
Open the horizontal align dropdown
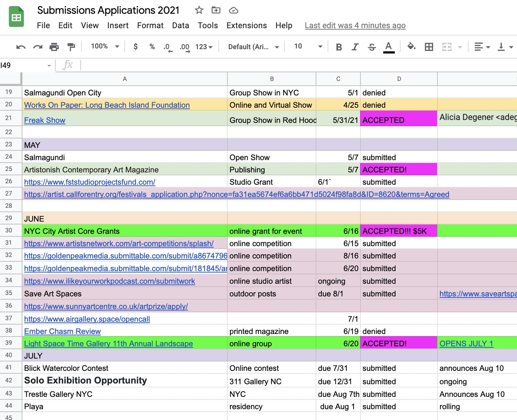click(482, 47)
